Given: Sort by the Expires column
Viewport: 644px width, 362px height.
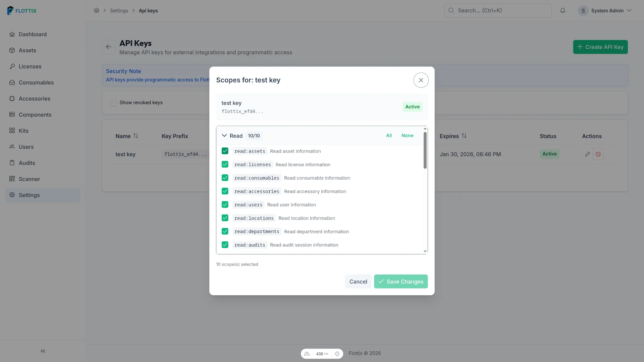Looking at the screenshot, I should pyautogui.click(x=464, y=136).
